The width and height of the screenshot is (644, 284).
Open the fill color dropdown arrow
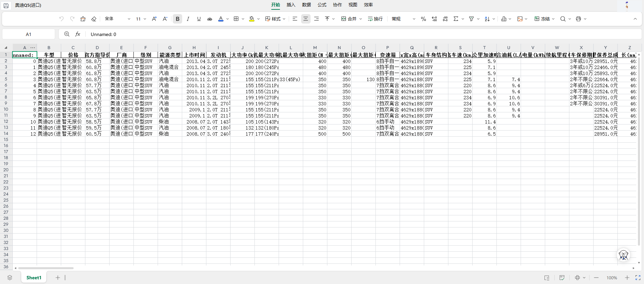pos(258,19)
